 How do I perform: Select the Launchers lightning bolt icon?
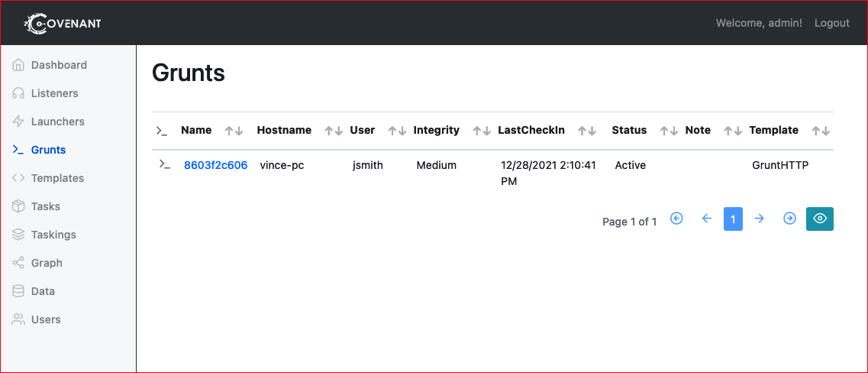[x=18, y=122]
